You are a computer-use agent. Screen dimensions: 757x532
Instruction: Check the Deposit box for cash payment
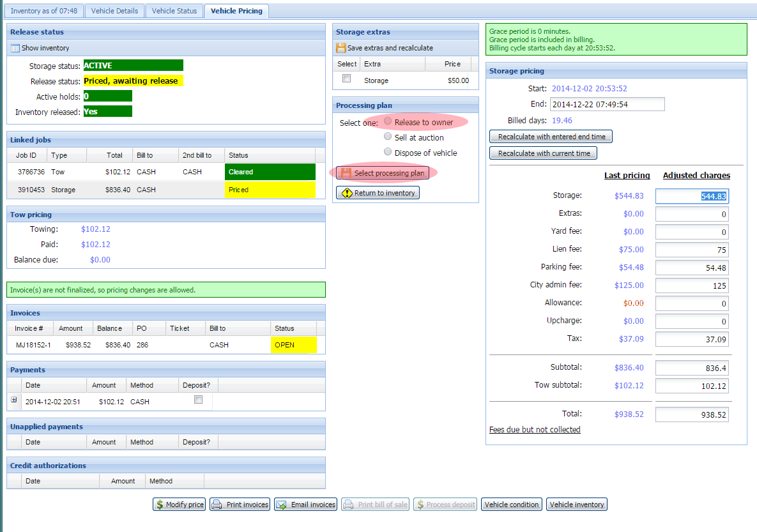click(x=198, y=400)
